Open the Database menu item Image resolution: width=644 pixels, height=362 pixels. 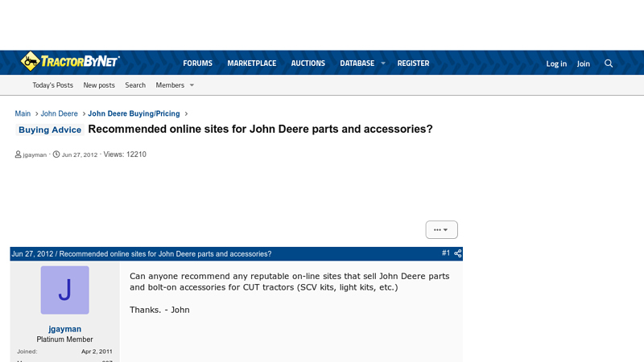point(357,64)
